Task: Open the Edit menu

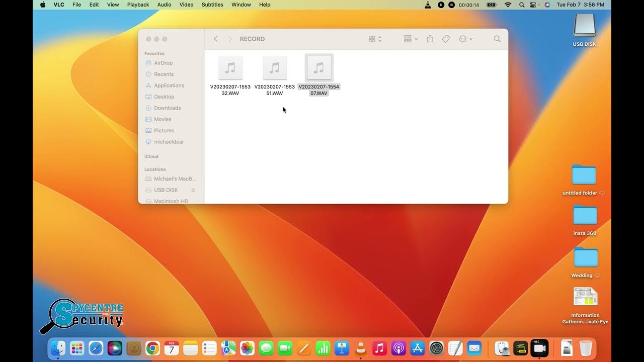Action: coord(94,5)
